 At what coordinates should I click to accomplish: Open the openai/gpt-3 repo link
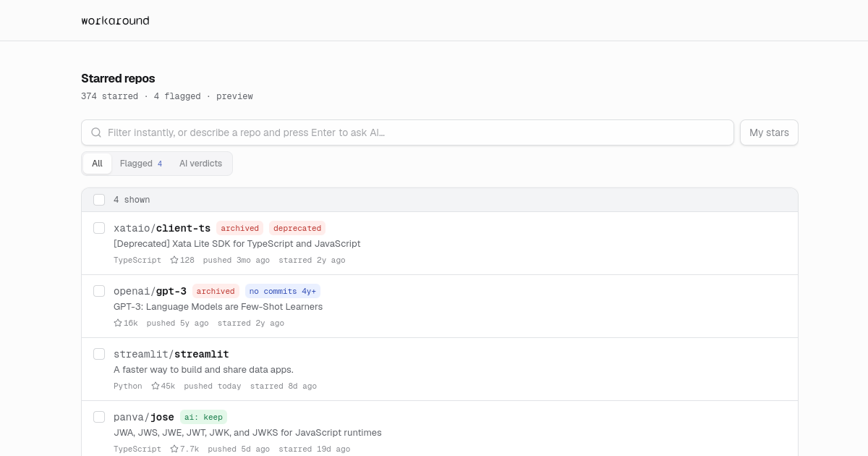pos(150,291)
